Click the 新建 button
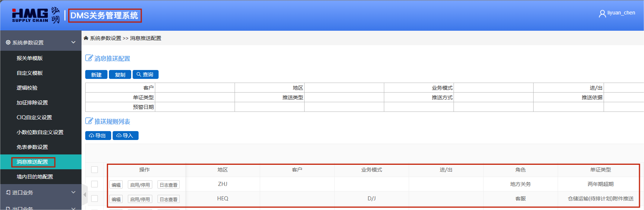This screenshot has width=644, height=210. pyautogui.click(x=96, y=74)
